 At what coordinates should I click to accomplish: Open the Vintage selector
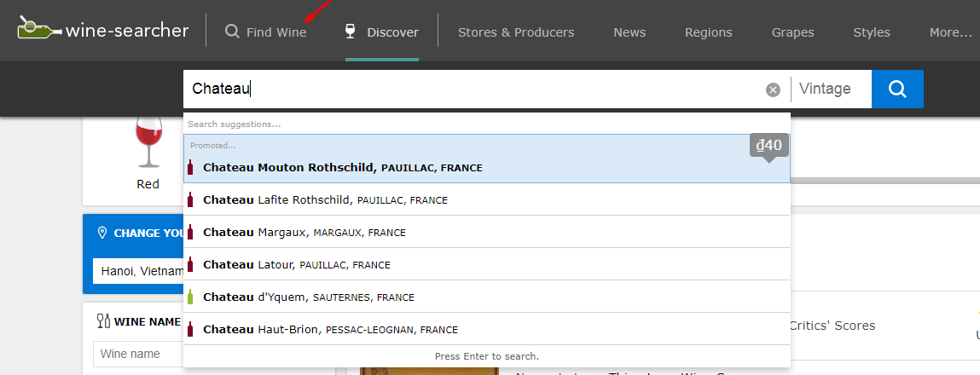click(x=832, y=89)
